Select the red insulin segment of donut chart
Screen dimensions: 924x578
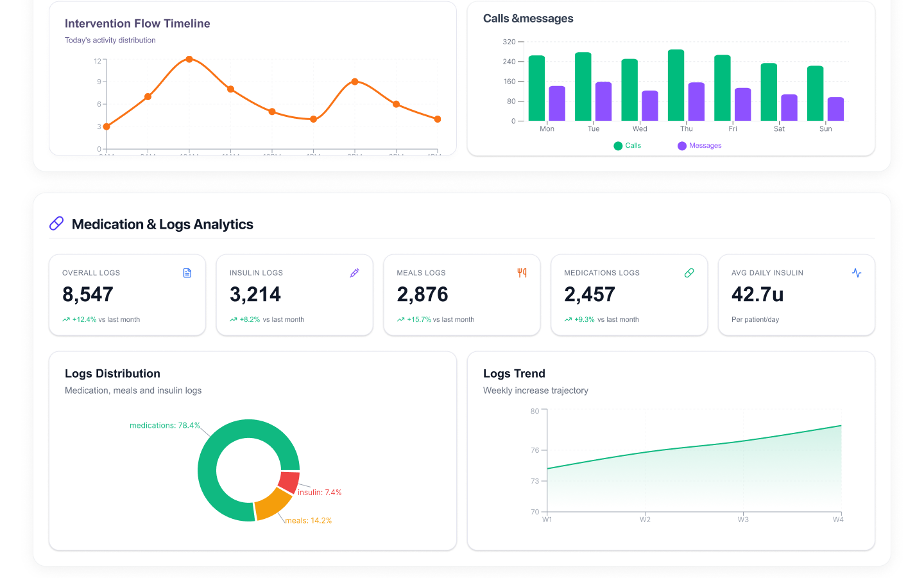289,482
